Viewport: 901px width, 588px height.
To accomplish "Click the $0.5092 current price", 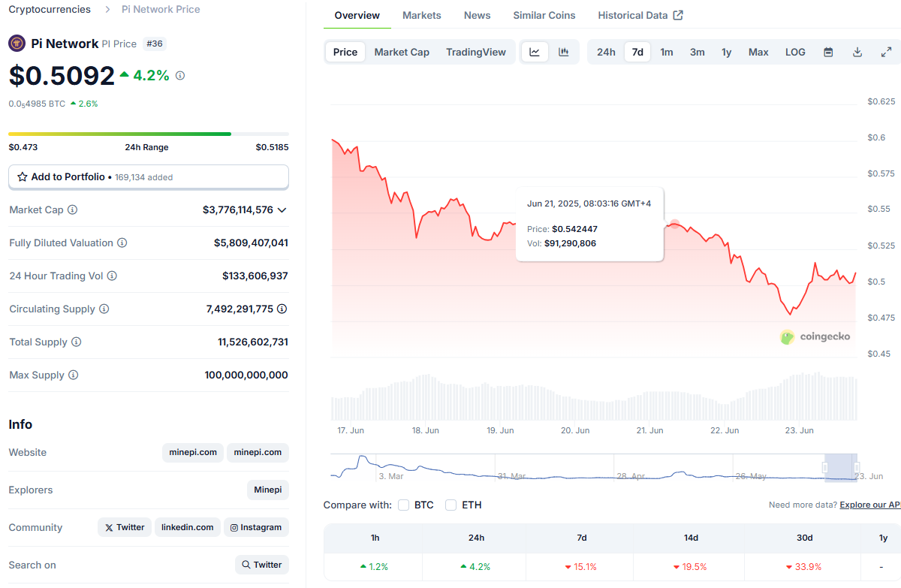I will [x=62, y=76].
